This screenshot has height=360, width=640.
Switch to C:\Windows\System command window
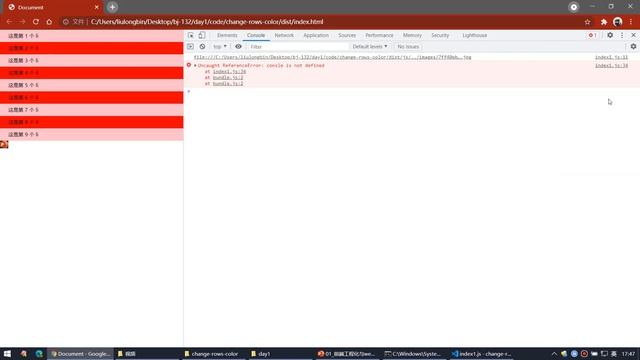point(413,354)
